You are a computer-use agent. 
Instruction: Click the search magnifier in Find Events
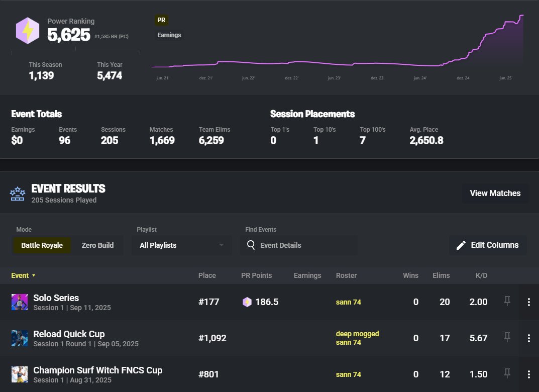point(251,245)
